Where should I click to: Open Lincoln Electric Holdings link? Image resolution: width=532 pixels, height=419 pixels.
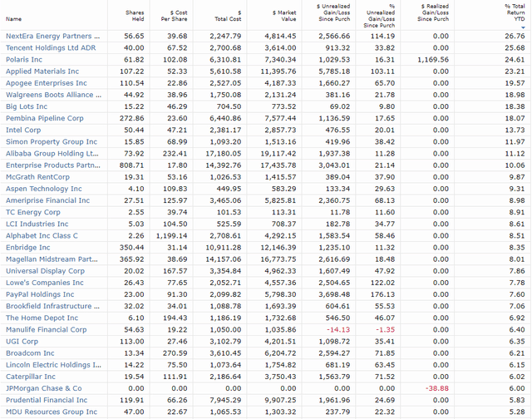point(53,365)
